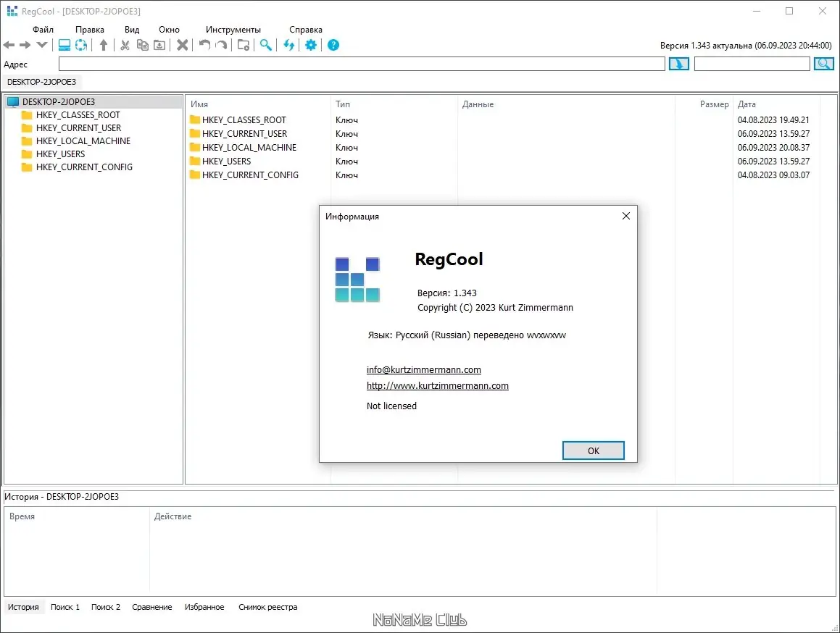Click the version status text Версия 1.343 актуальна
The width and height of the screenshot is (840, 633).
coord(705,46)
